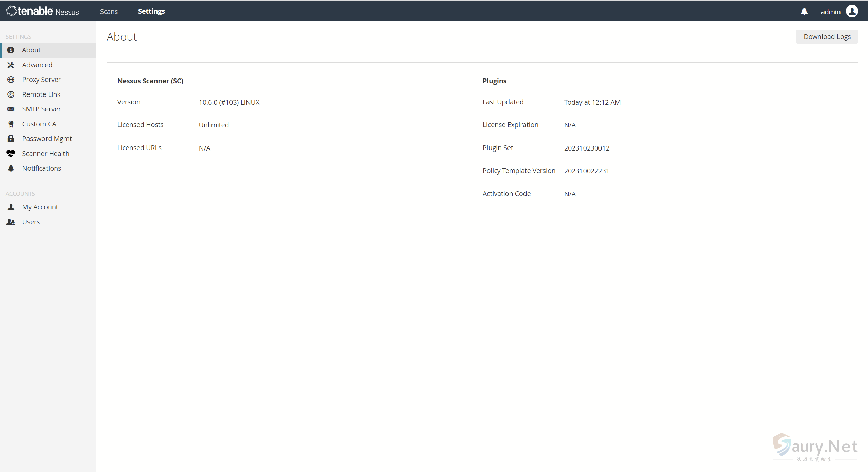868x472 pixels.
Task: Open Advanced settings page
Action: [48, 65]
